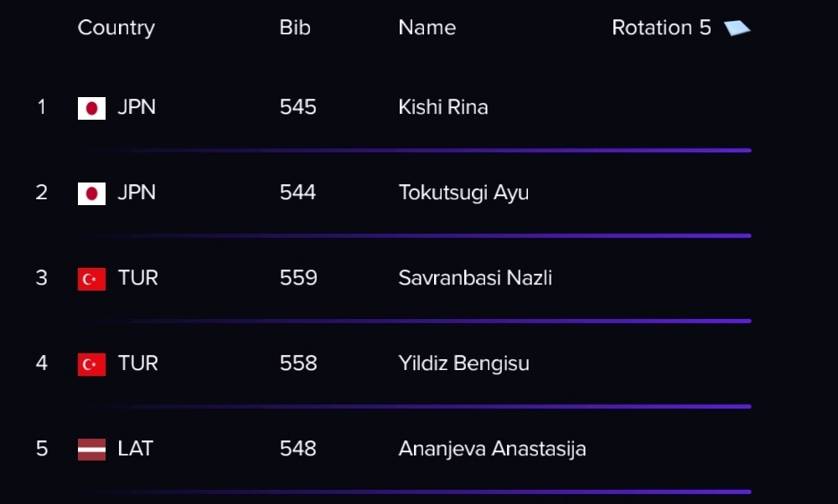Open athlete Savranbasi Nazli's name

pos(475,278)
